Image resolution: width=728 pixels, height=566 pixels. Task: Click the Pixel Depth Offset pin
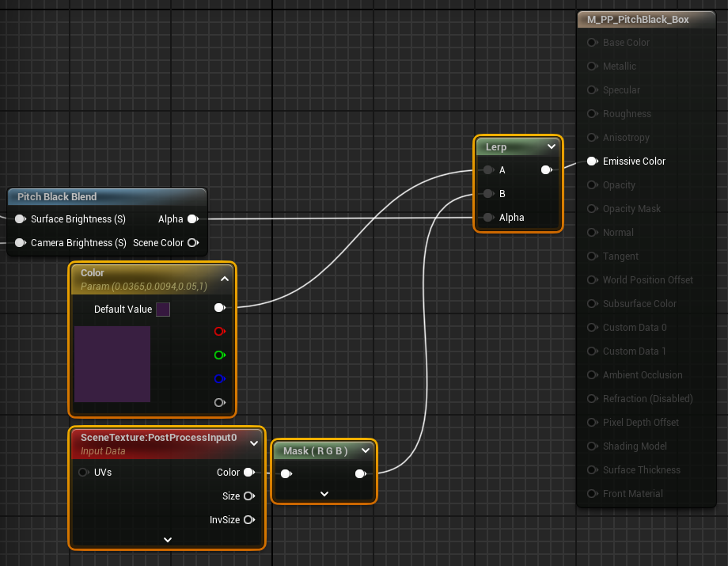(592, 423)
